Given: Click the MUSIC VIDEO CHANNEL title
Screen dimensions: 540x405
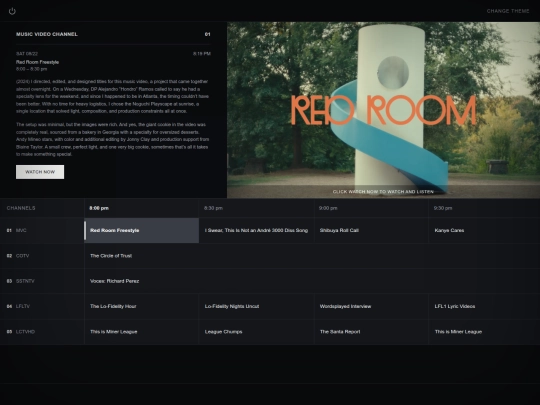Looking at the screenshot, I should [x=47, y=34].
